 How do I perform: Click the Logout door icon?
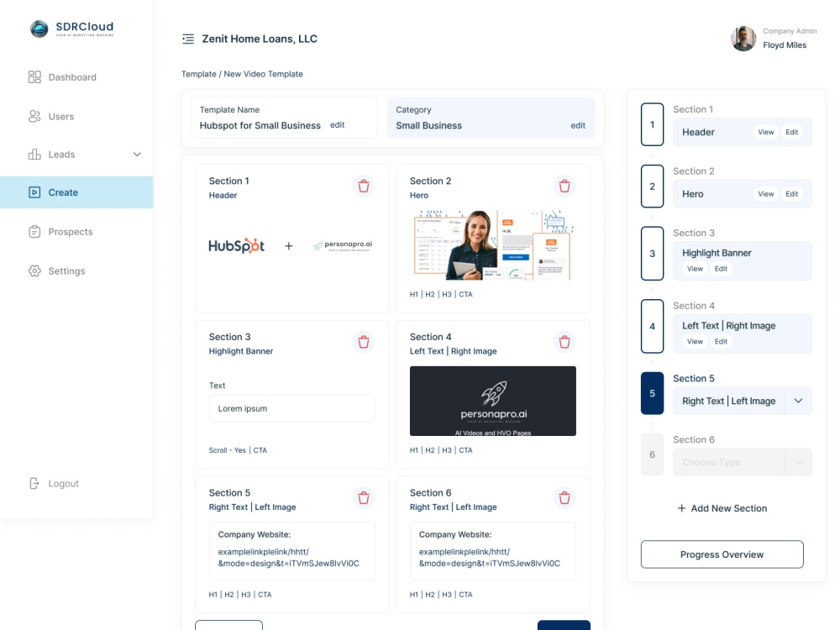click(34, 483)
